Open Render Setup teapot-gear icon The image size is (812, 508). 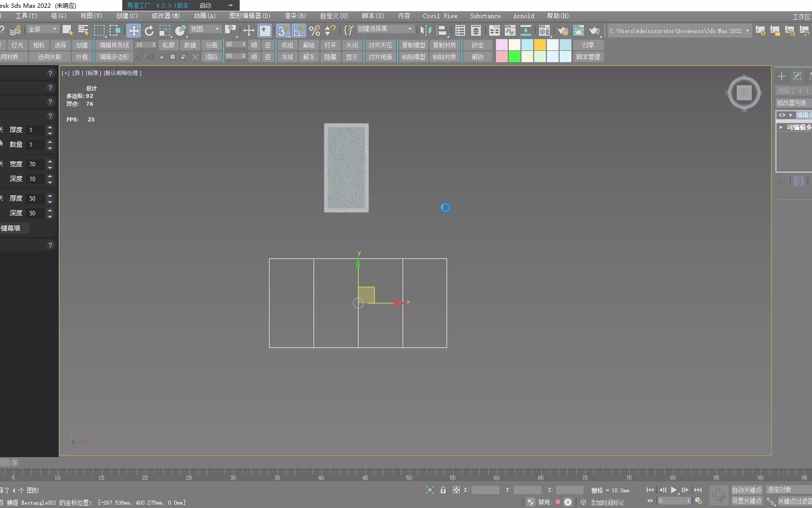click(x=563, y=30)
